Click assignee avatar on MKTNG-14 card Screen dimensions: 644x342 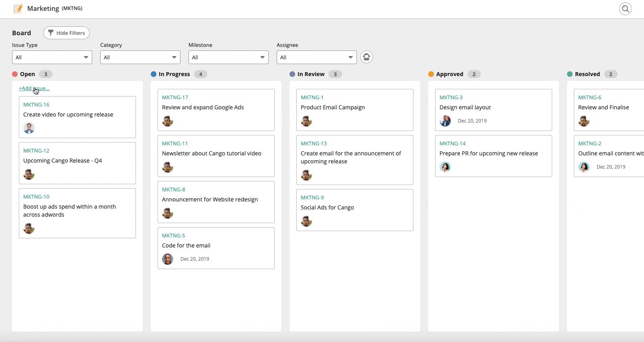point(445,167)
